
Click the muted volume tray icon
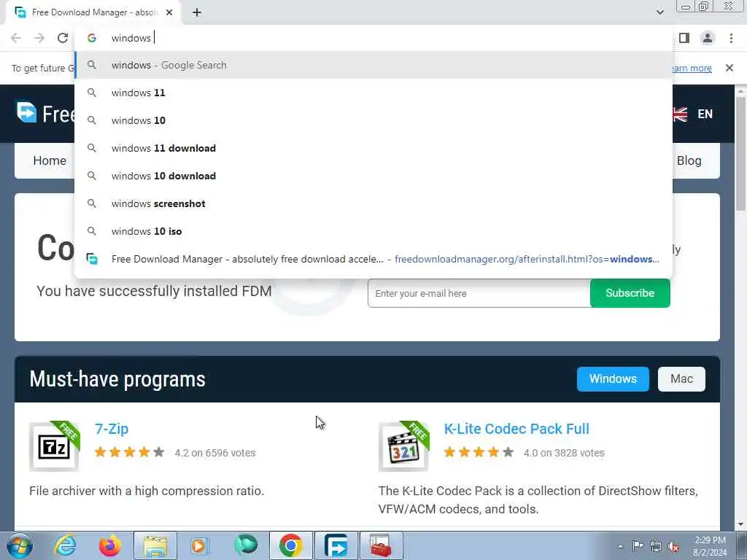click(673, 546)
